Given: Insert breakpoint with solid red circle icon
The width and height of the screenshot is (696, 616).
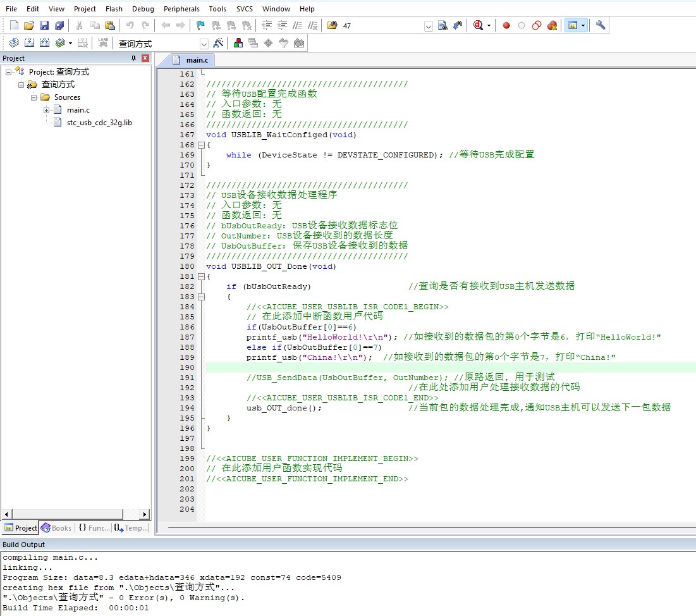Looking at the screenshot, I should click(506, 25).
